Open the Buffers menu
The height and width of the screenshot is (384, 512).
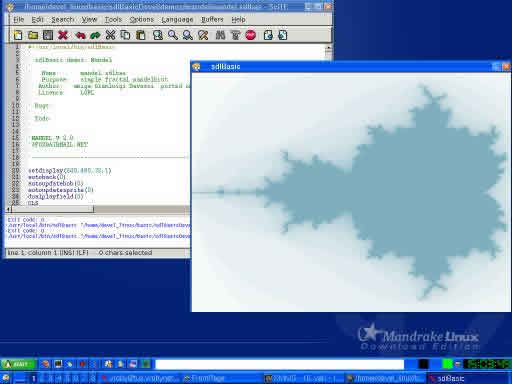pos(212,20)
